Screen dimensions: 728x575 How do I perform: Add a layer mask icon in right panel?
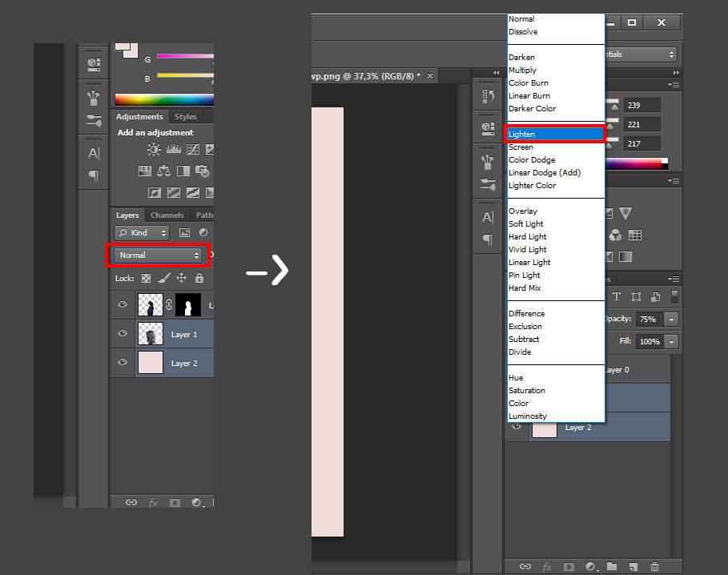(x=569, y=566)
